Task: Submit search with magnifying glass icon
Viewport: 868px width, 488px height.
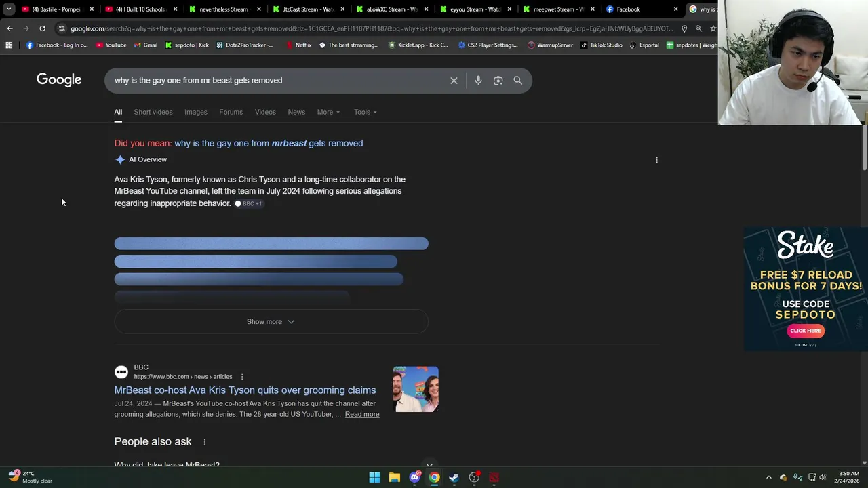Action: click(x=517, y=81)
